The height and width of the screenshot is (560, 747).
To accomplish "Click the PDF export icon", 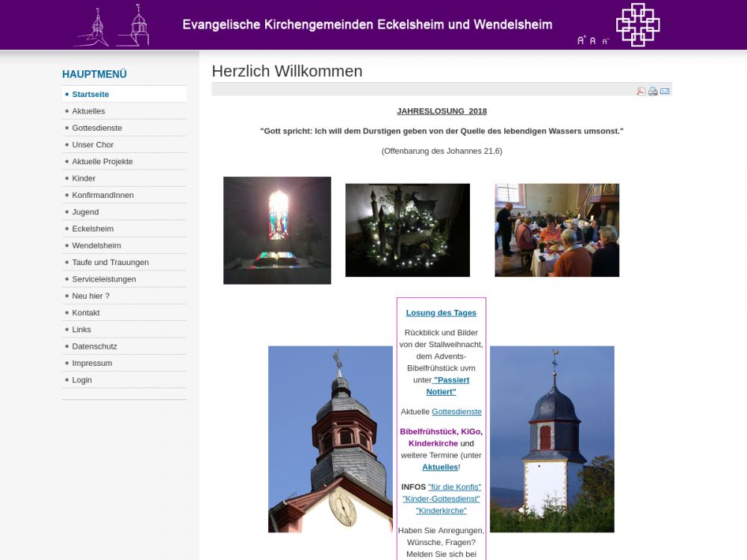I will [x=641, y=91].
